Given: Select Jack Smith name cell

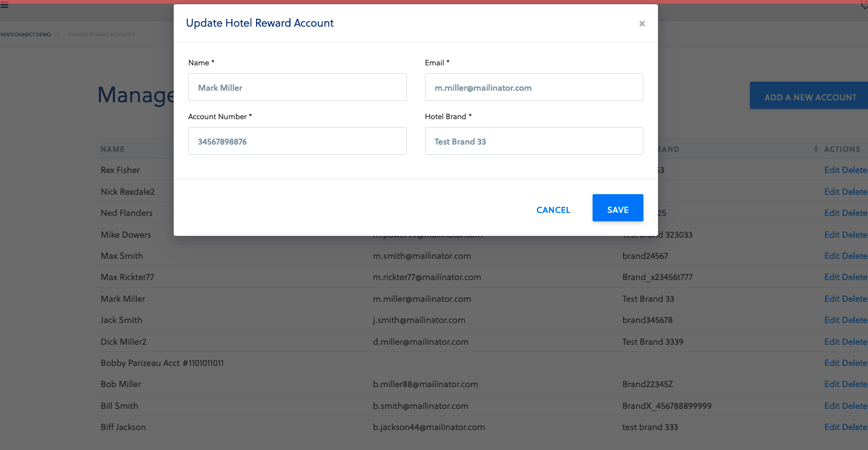Looking at the screenshot, I should 121,320.
